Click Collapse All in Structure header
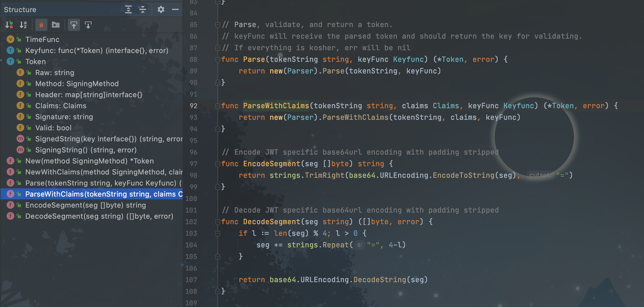This screenshot has width=644, height=307. [x=143, y=9]
